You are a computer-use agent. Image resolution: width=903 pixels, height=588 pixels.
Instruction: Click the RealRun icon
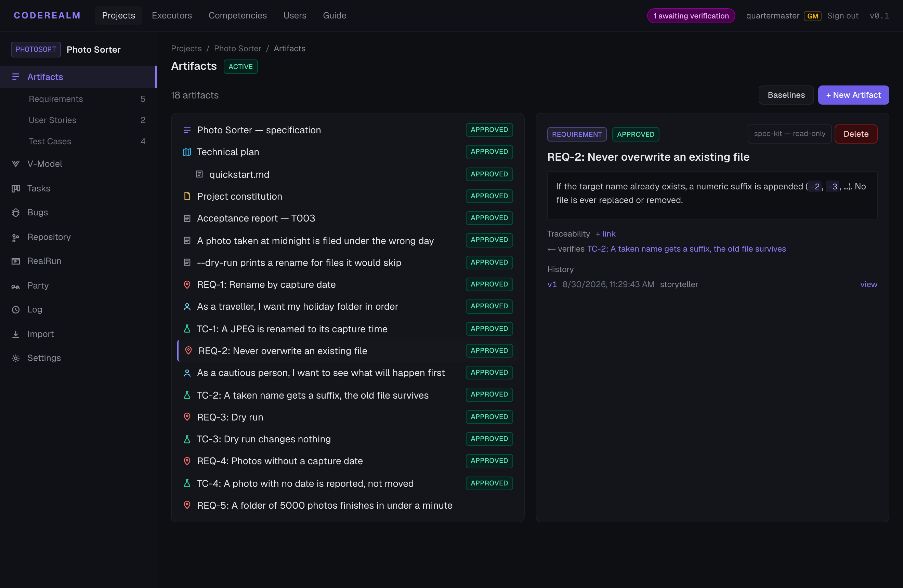tap(15, 261)
